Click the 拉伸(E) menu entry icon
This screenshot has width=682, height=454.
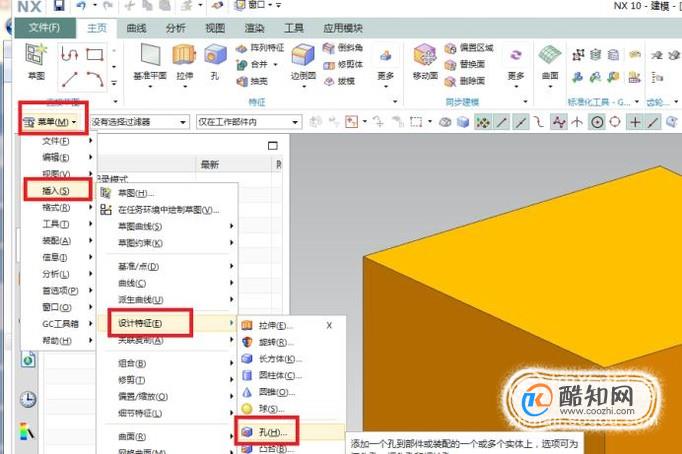247,325
